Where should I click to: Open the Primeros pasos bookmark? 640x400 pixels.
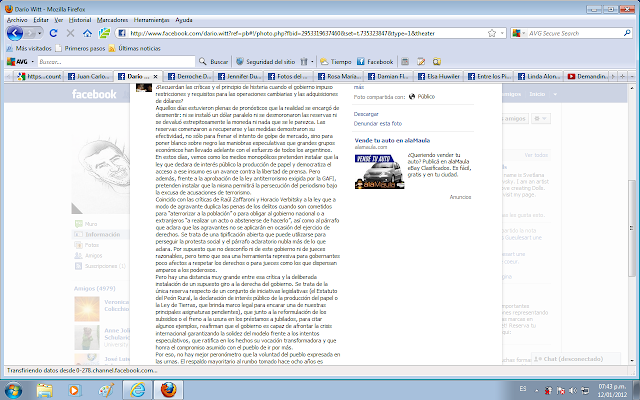[80, 48]
